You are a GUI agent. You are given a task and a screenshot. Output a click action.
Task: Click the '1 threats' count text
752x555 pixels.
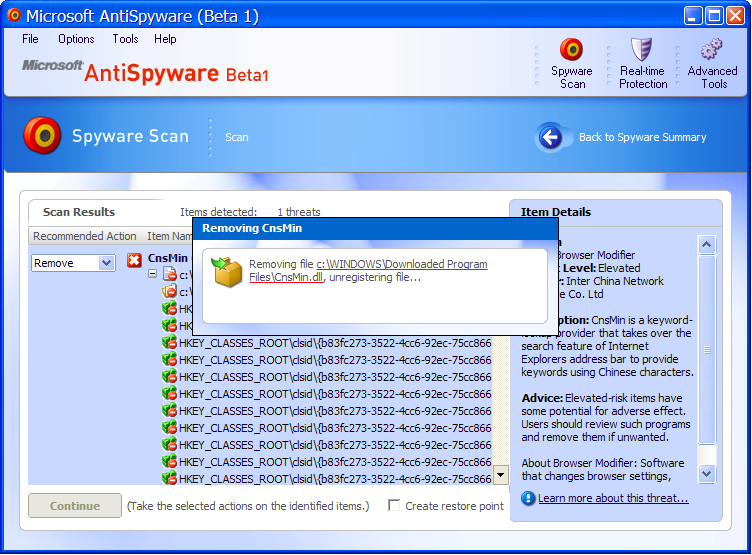(x=298, y=212)
